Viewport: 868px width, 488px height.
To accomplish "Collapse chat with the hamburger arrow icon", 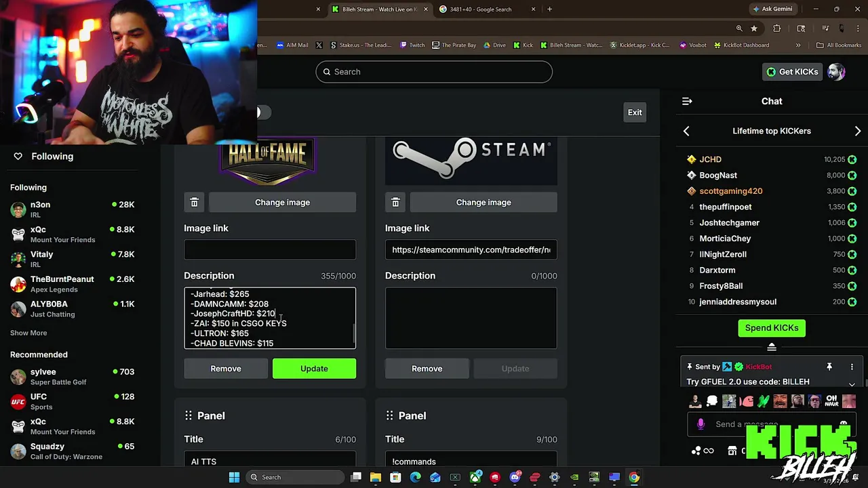I will (x=687, y=101).
